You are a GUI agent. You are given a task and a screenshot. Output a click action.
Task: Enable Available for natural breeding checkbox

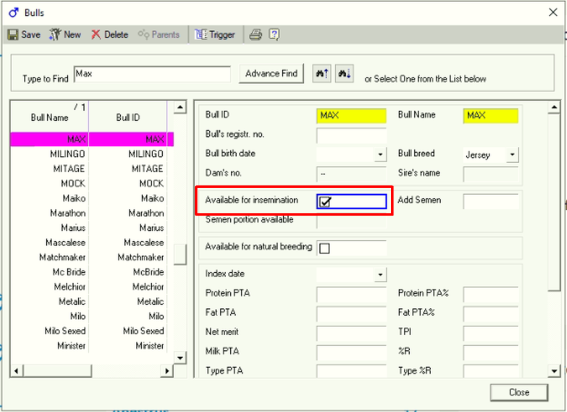pyautogui.click(x=324, y=249)
